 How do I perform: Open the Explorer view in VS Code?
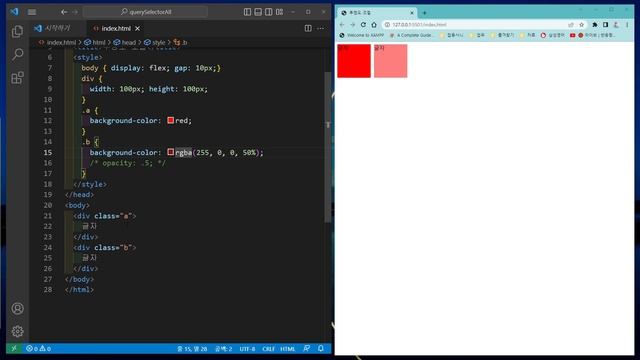pos(17,31)
